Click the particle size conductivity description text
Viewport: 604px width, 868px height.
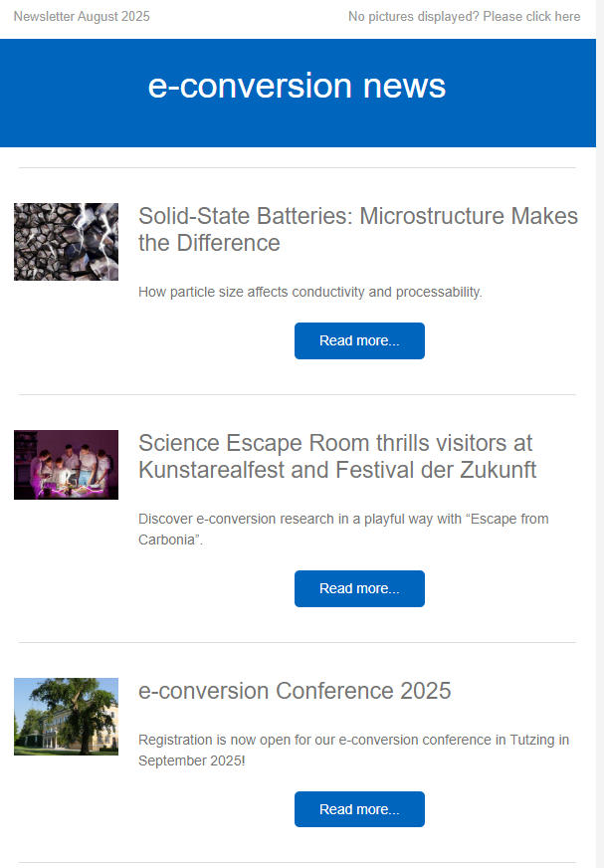point(309,292)
